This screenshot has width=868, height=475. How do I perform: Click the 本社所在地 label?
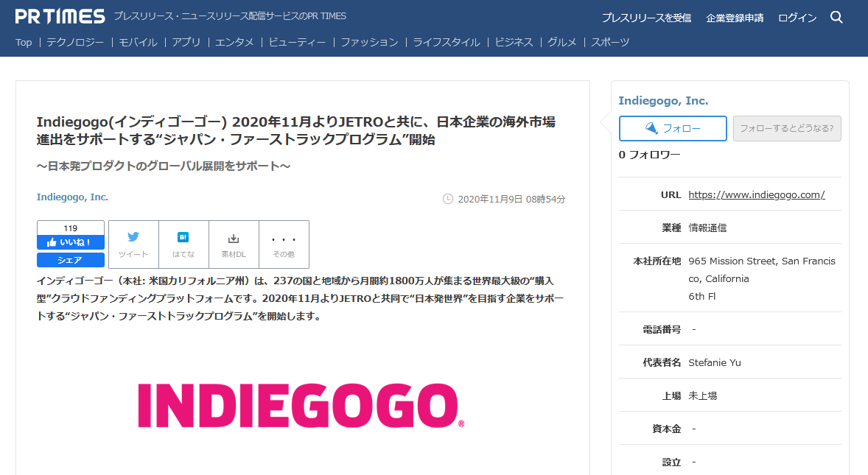657,261
